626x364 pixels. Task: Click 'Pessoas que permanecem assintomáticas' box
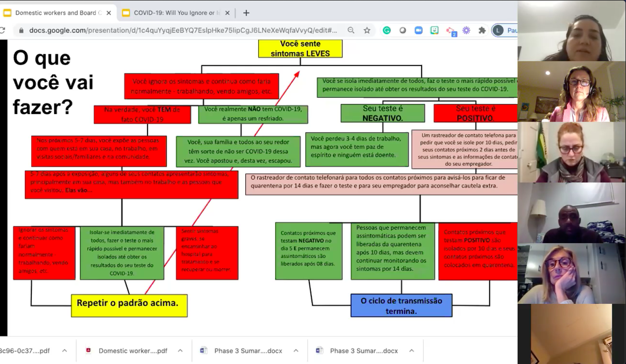point(393,251)
